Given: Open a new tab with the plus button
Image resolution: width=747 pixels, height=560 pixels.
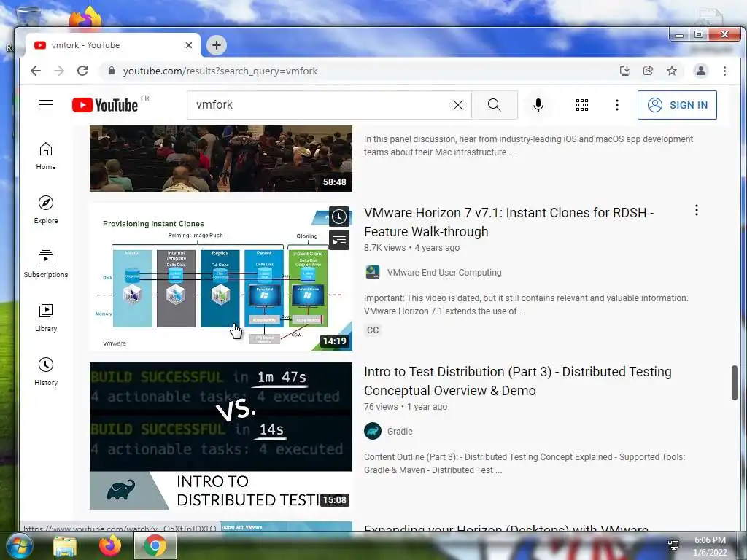Looking at the screenshot, I should (216, 45).
